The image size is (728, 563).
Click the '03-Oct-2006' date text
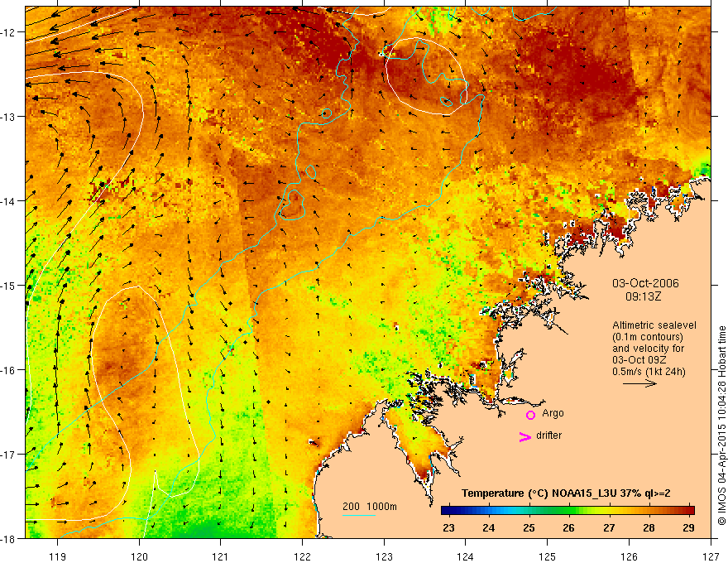click(x=645, y=283)
